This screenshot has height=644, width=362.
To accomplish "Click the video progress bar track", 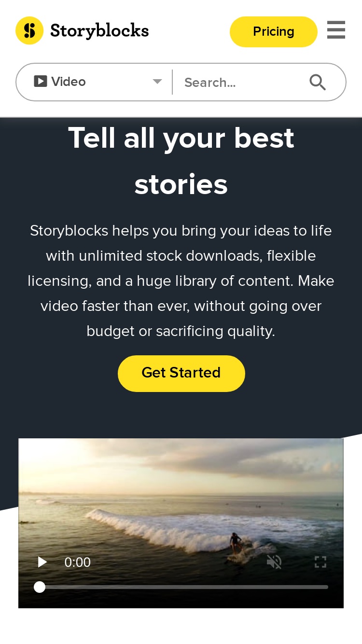I will tap(183, 587).
